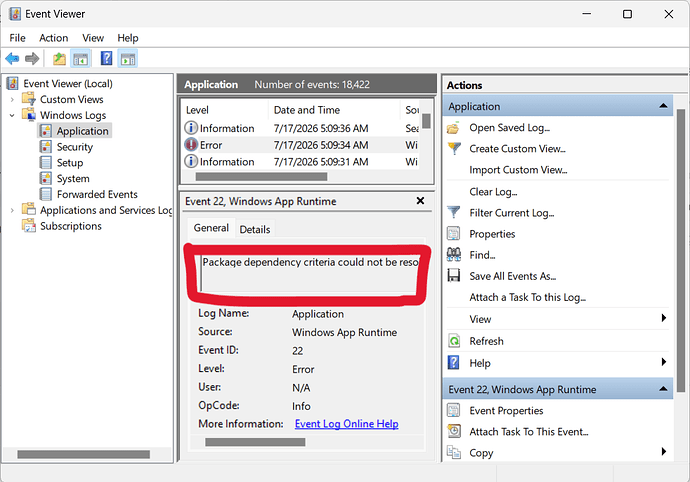690x482 pixels.
Task: Click the Event Properties icon
Action: [x=453, y=410]
